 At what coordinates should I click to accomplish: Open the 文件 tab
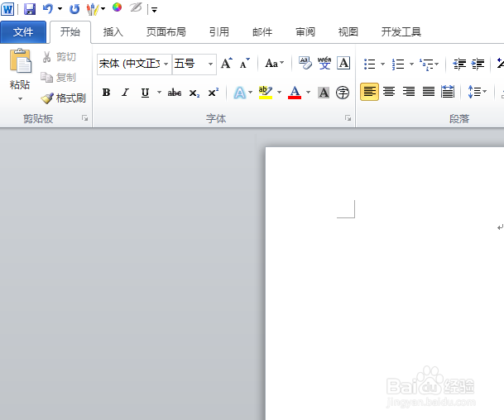(x=23, y=31)
